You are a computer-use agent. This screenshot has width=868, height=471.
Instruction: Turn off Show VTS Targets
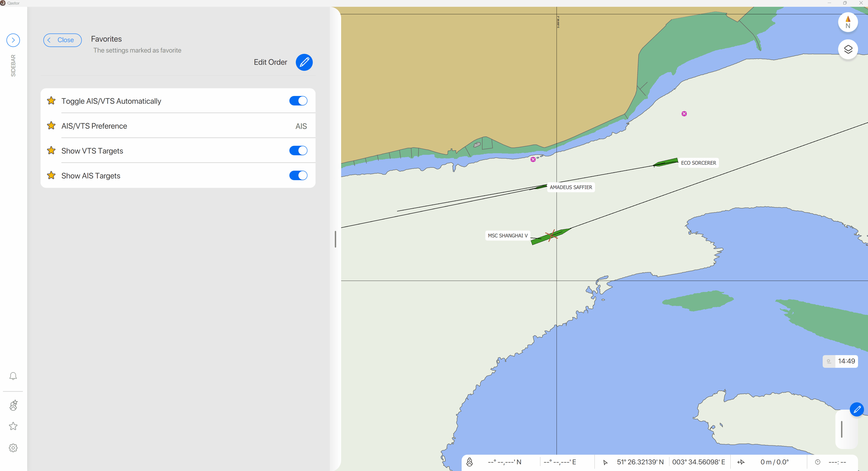point(298,151)
